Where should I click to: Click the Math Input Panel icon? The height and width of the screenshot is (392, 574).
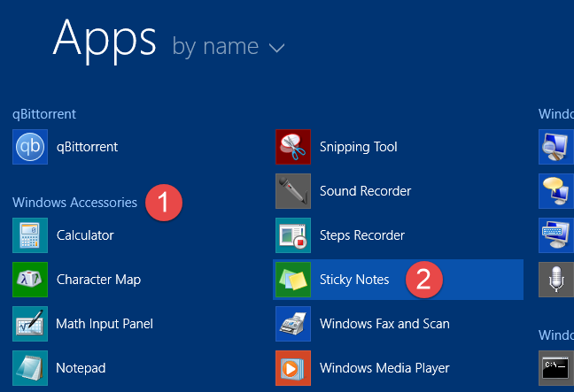point(30,324)
